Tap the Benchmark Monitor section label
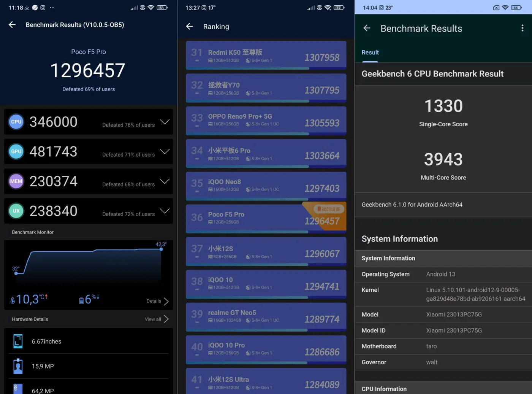The image size is (532, 394). [33, 232]
